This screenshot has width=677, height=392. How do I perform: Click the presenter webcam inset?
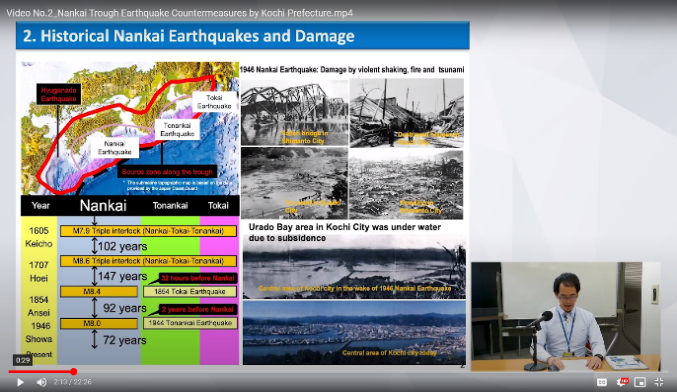(566, 316)
